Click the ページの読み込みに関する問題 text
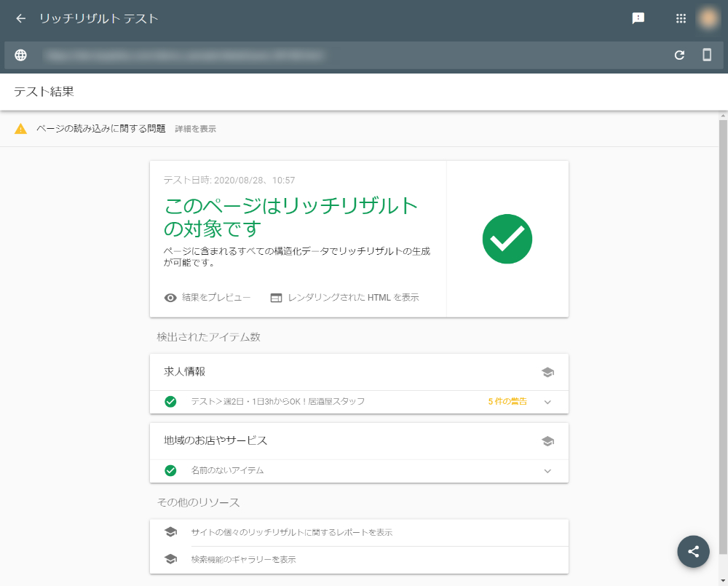The image size is (728, 586). (x=100, y=129)
